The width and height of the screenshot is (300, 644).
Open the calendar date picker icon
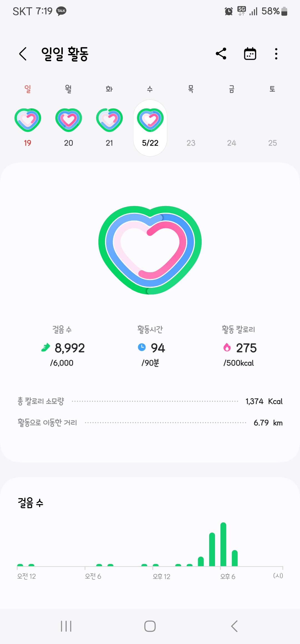[x=250, y=54]
